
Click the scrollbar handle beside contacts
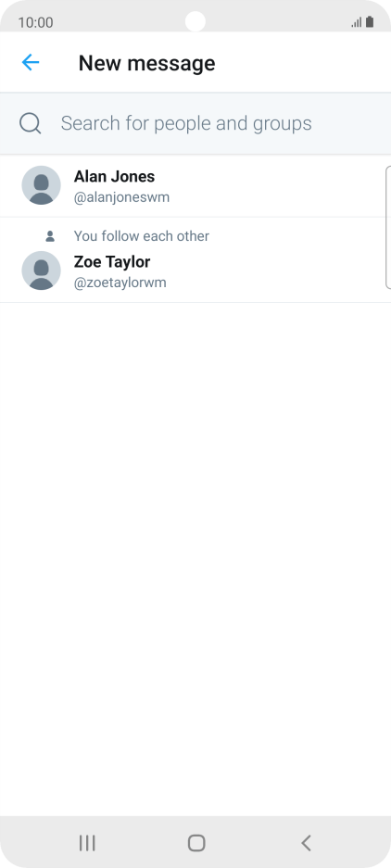388,227
